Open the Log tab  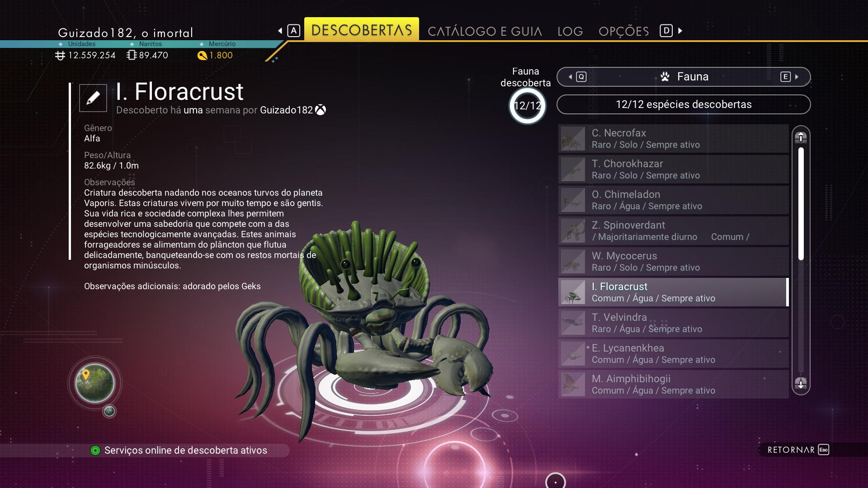pos(570,31)
